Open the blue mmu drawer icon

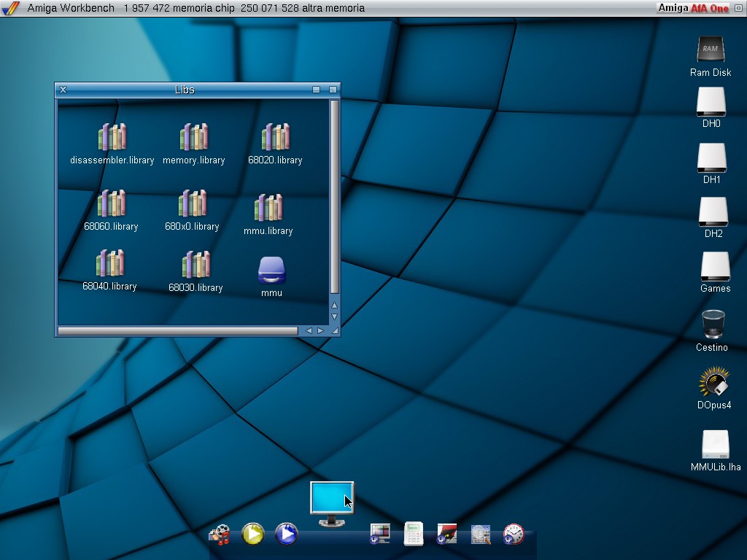(271, 271)
